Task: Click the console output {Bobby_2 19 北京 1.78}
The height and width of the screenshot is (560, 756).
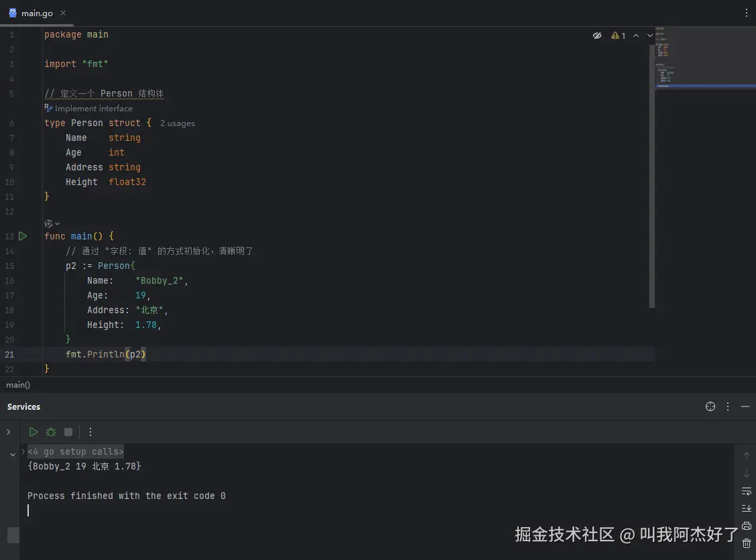Action: click(84, 466)
